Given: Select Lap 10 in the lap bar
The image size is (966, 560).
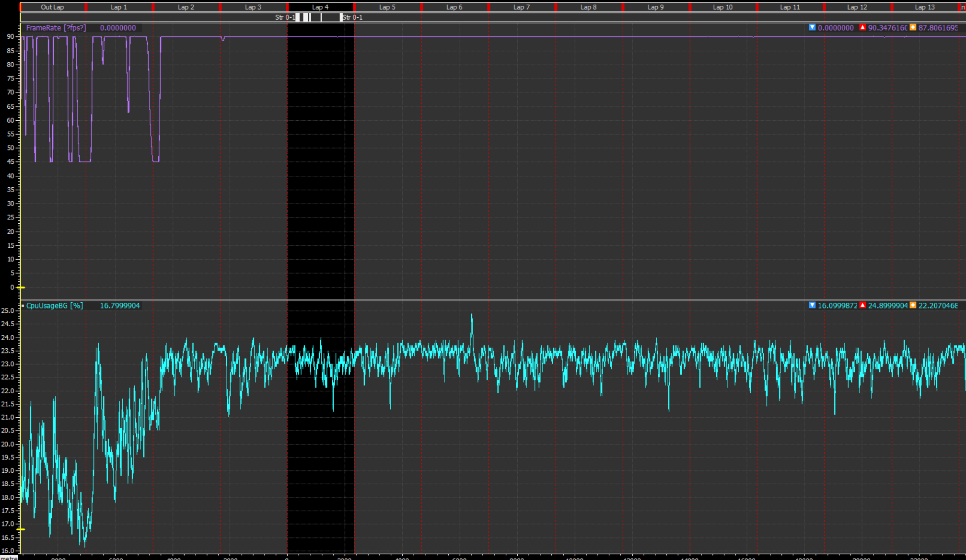Looking at the screenshot, I should pyautogui.click(x=723, y=7).
